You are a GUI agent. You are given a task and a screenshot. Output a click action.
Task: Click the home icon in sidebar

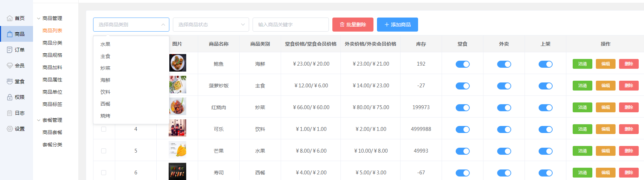(x=10, y=18)
